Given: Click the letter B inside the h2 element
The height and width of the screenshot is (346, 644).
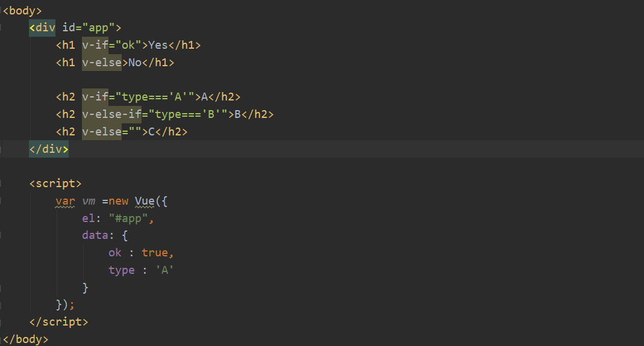Looking at the screenshot, I should [x=238, y=114].
